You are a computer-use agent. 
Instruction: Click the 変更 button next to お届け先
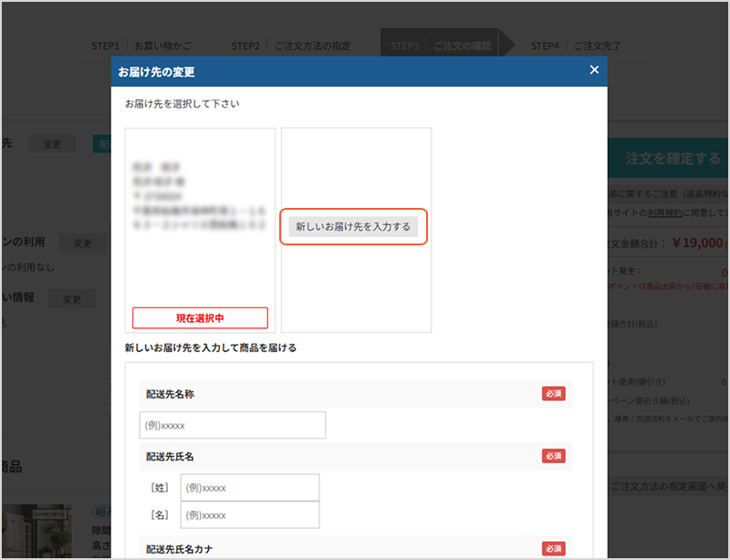point(51,143)
